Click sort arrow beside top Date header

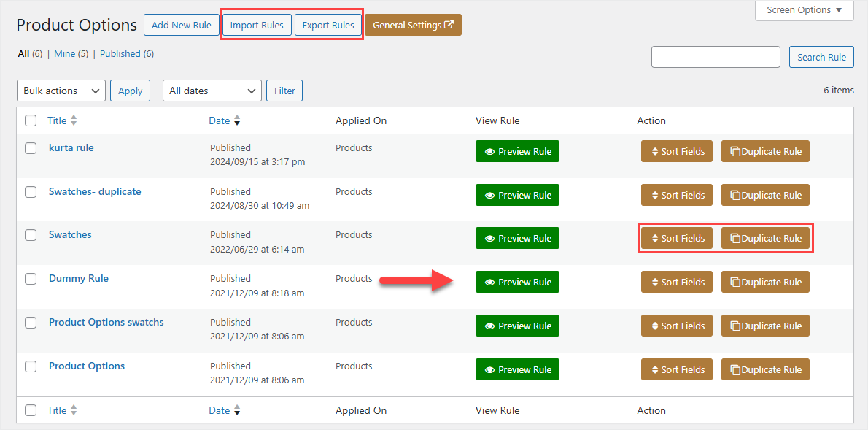point(237,121)
